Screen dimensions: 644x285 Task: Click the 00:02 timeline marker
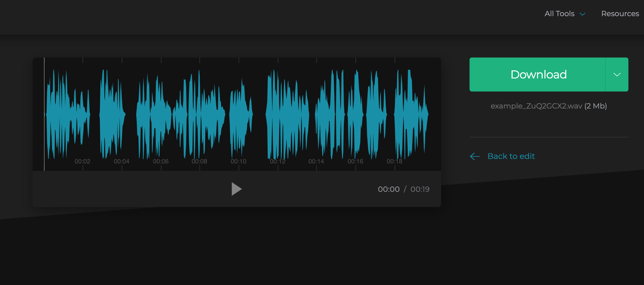click(83, 161)
